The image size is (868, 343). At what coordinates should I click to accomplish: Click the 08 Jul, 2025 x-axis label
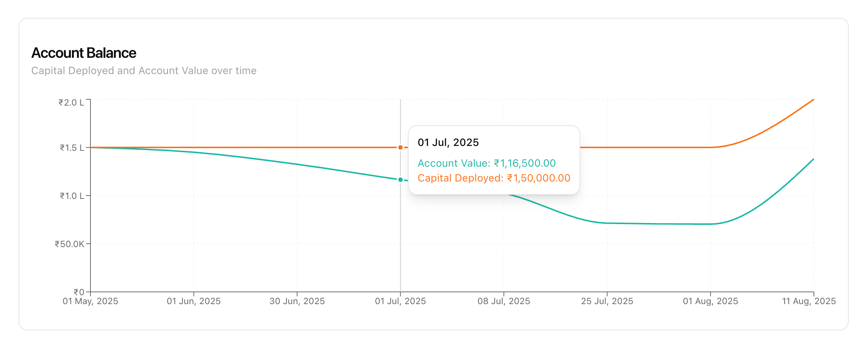(504, 301)
